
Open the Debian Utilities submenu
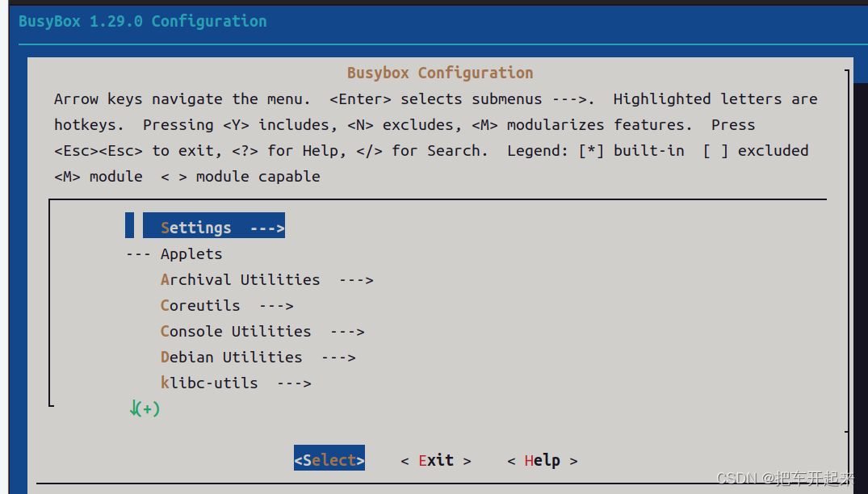click(231, 358)
